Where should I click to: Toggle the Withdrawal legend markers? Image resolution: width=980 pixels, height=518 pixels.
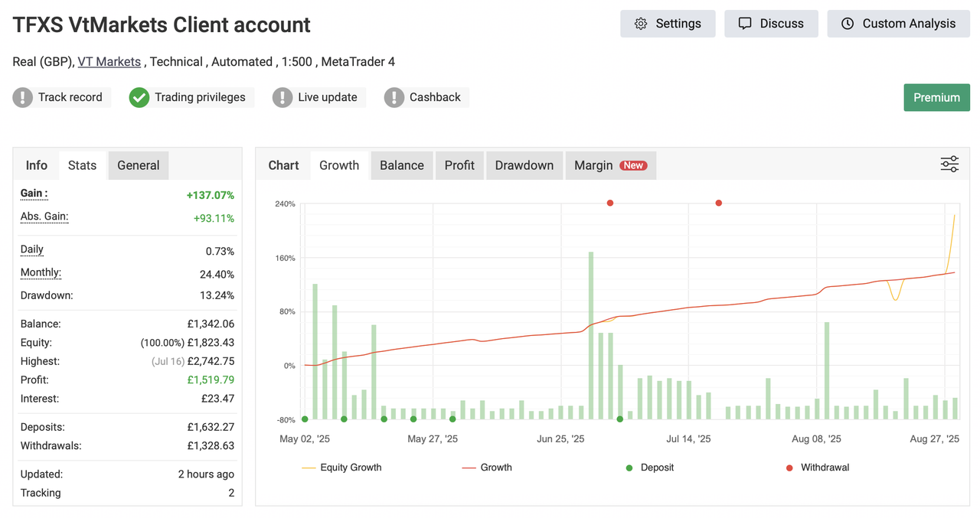(818, 468)
